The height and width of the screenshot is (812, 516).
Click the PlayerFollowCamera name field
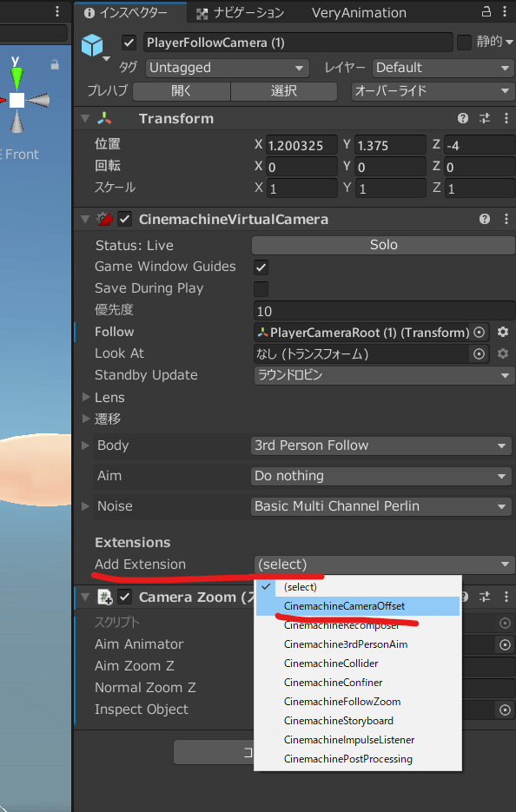[x=298, y=43]
